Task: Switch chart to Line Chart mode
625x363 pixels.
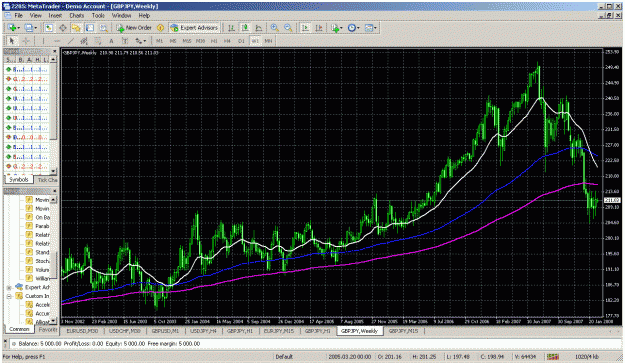Action: pyautogui.click(x=258, y=27)
